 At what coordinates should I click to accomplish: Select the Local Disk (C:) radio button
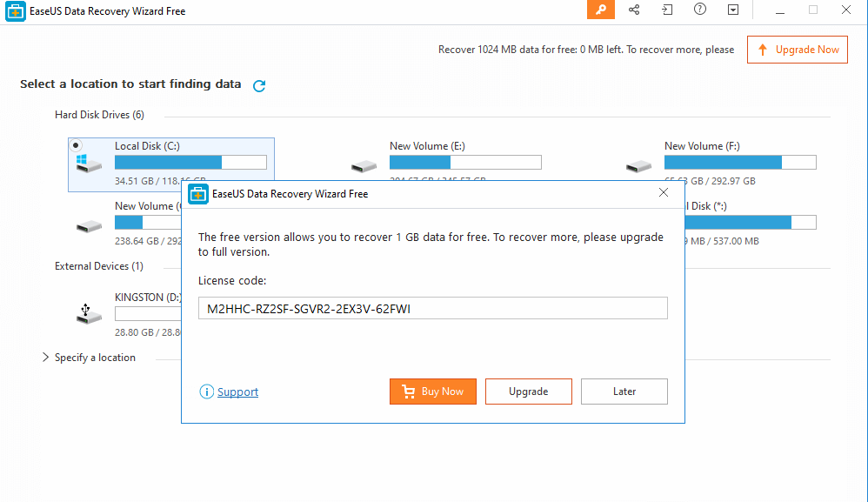(76, 145)
